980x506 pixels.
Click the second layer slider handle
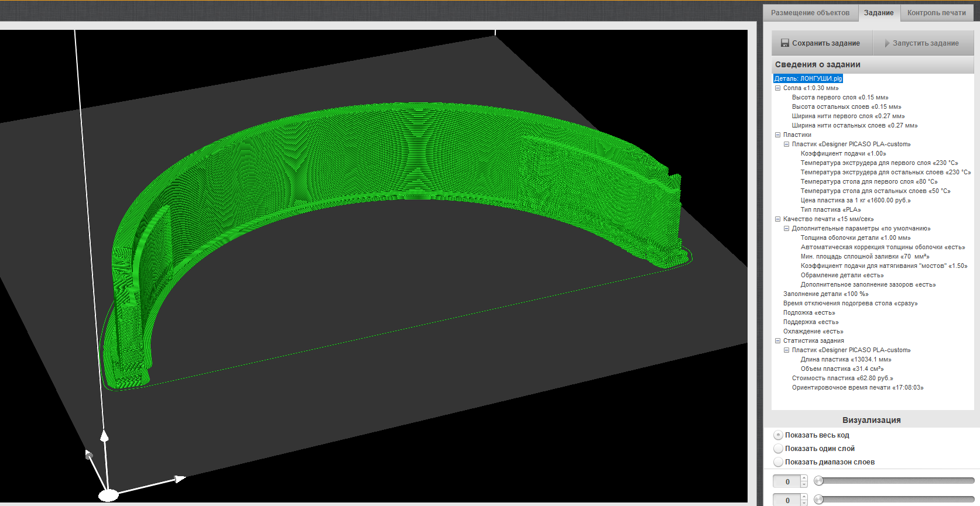[819, 500]
